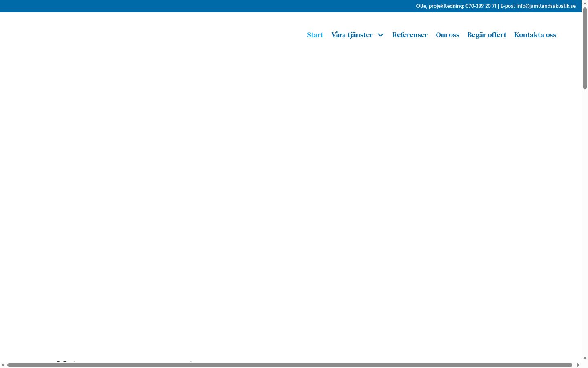
Task: Open the Start navigation item
Action: click(x=315, y=35)
